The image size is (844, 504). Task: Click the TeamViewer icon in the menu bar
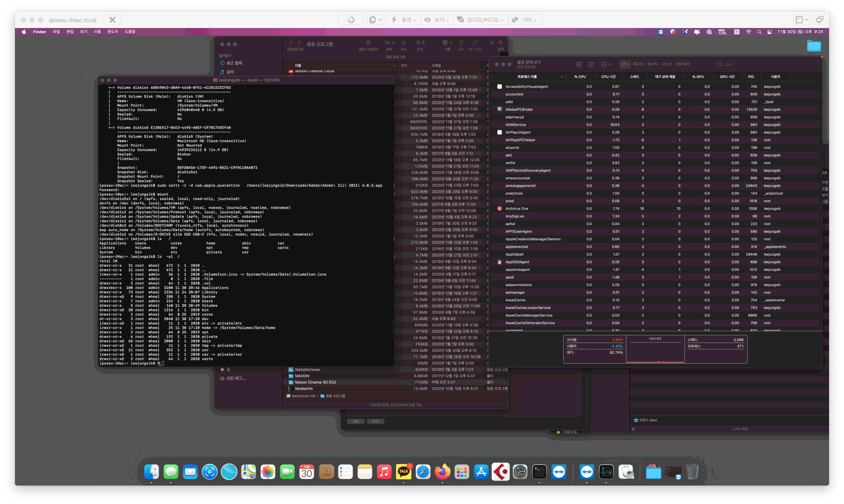661,32
